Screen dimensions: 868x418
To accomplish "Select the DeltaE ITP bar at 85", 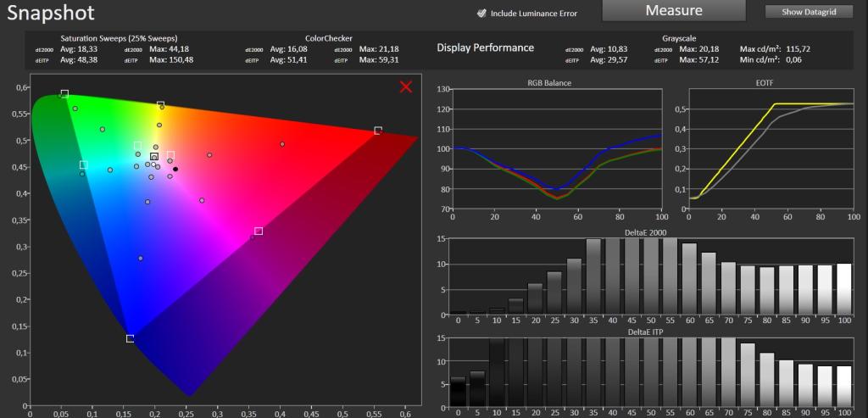I will (x=786, y=383).
